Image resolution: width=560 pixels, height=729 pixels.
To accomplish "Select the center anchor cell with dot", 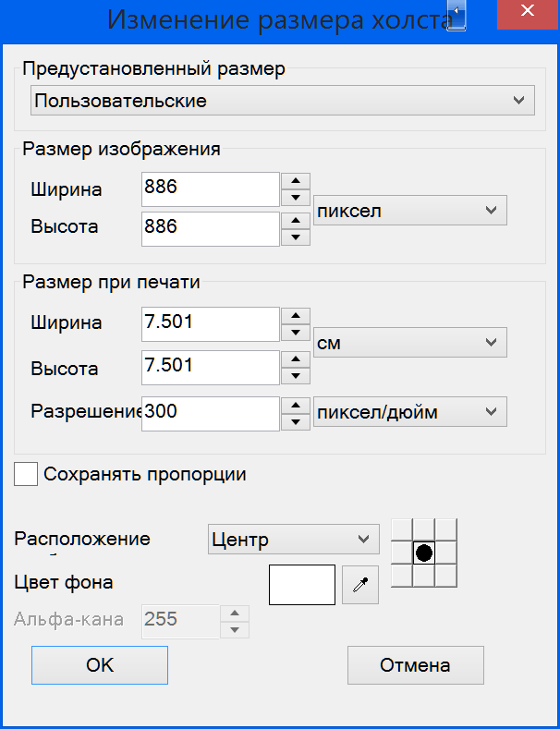I will click(x=424, y=553).
